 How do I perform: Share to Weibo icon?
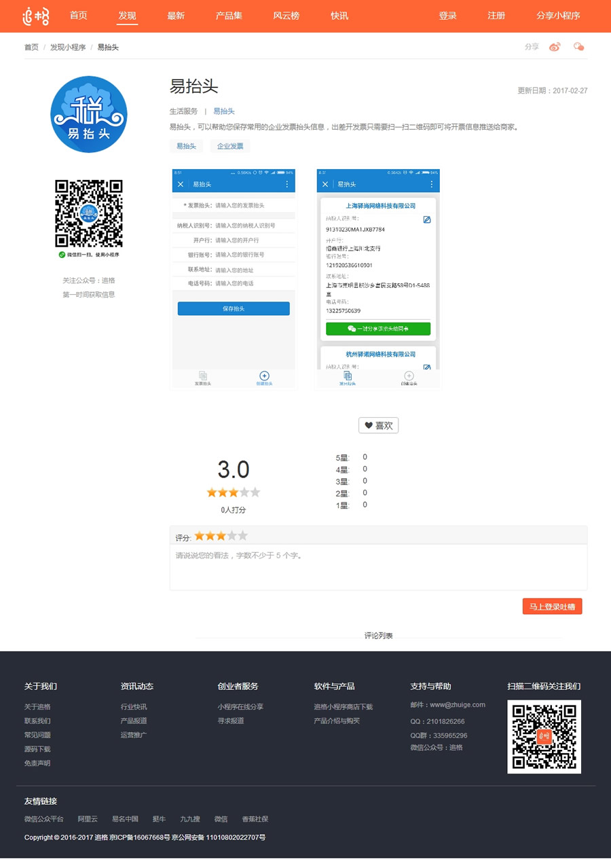click(x=555, y=47)
